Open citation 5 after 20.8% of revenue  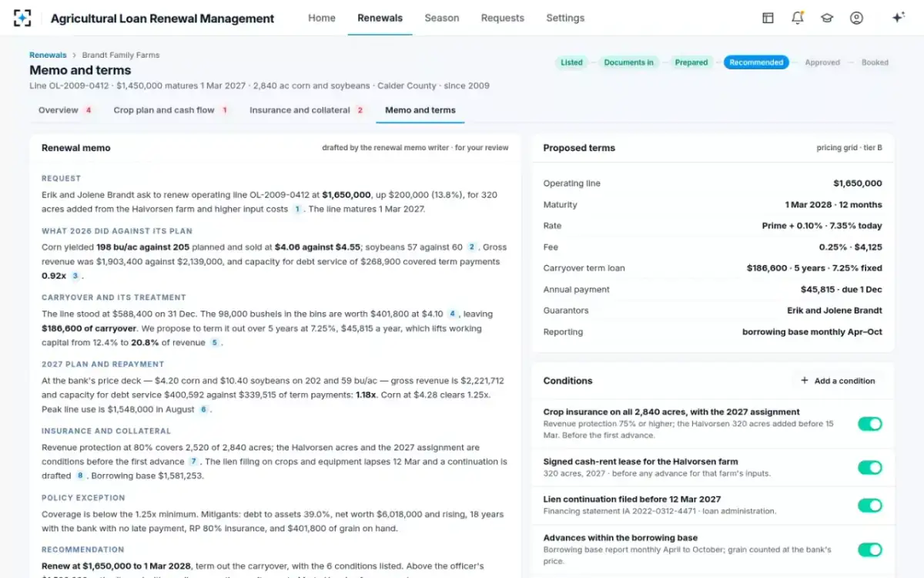pyautogui.click(x=215, y=342)
